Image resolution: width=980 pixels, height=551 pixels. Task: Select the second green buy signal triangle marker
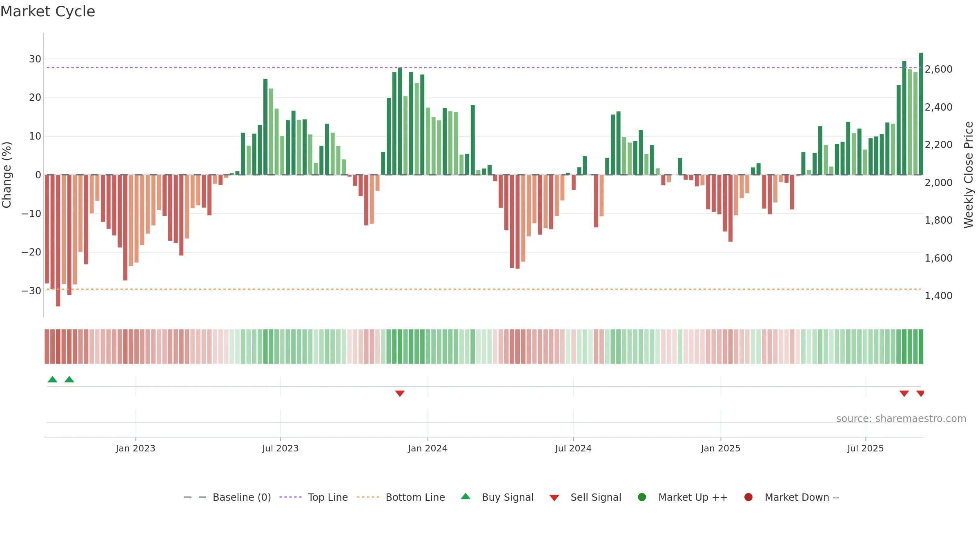[x=69, y=379]
